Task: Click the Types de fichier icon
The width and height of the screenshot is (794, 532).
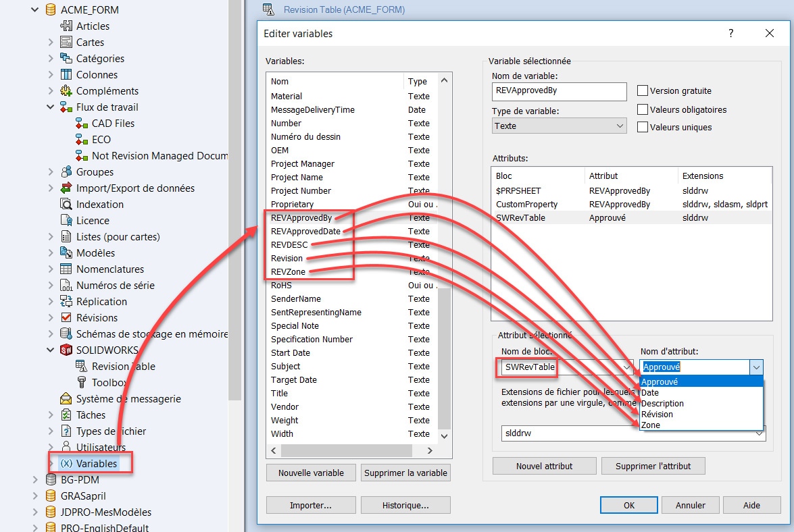Action: point(66,431)
